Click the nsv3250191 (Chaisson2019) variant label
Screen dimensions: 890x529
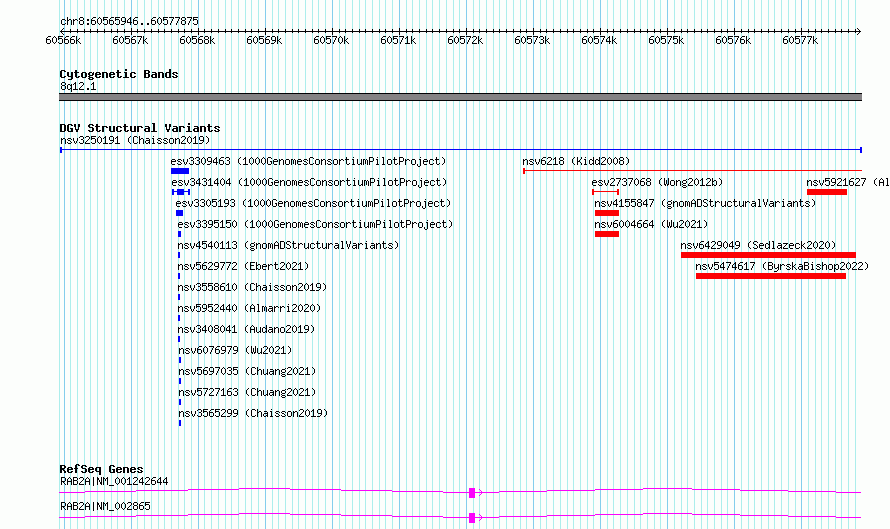[135, 140]
